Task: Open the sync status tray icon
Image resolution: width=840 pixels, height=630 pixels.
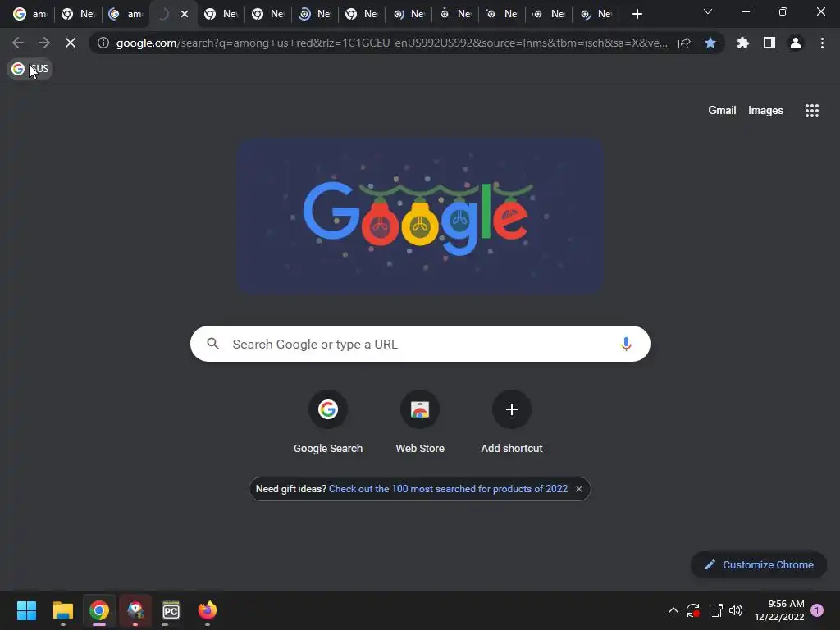Action: tap(693, 610)
